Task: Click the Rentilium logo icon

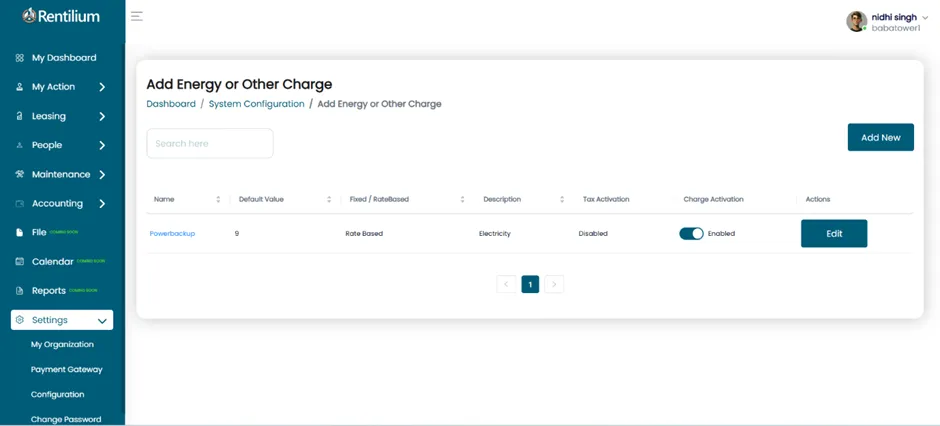Action: click(x=29, y=16)
